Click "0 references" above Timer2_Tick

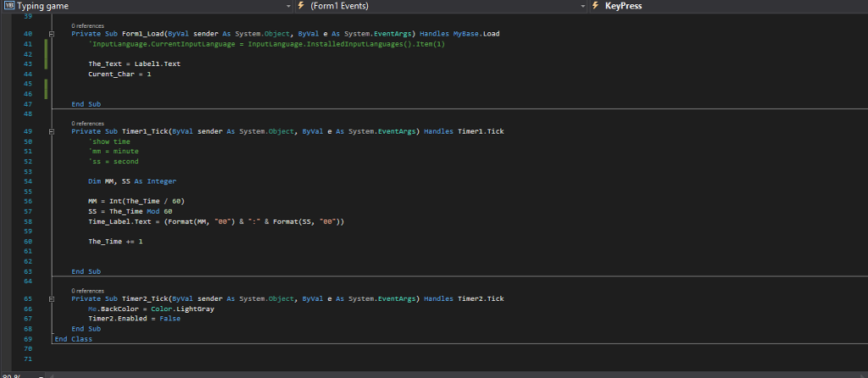click(x=87, y=291)
